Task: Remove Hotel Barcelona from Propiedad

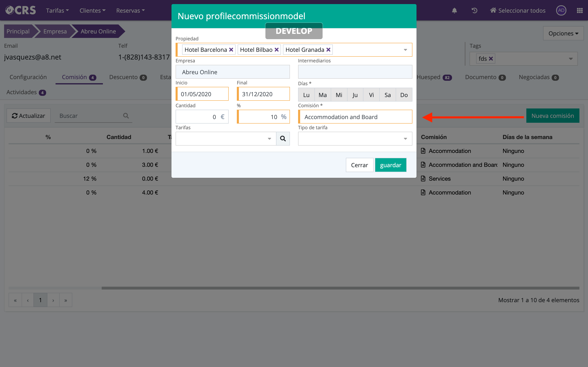Action: tap(231, 50)
